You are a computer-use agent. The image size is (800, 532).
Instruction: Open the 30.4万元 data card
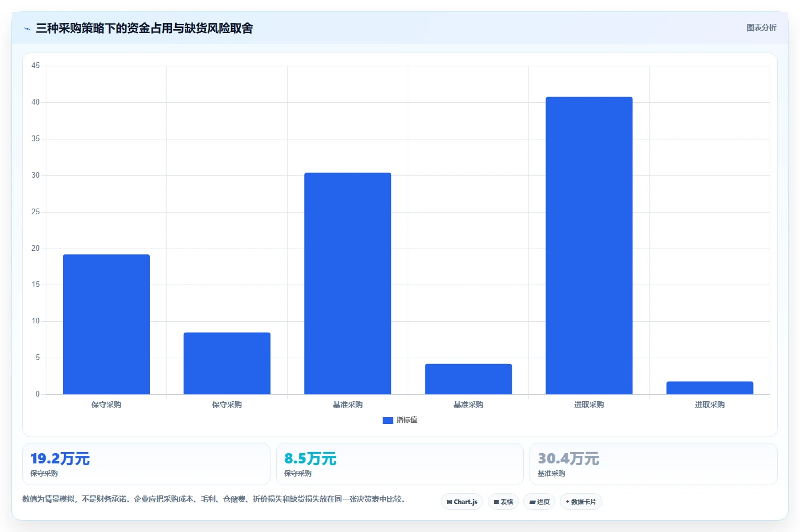[654, 464]
